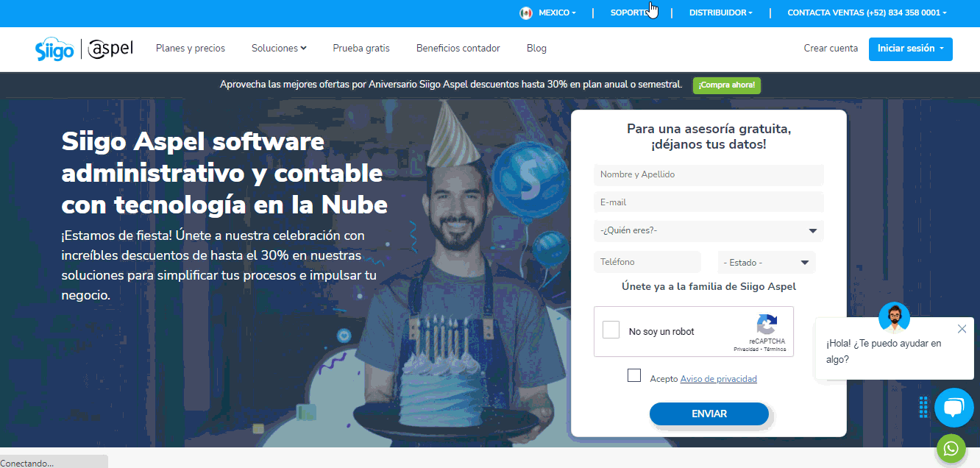Open the blue live chat bubble
980x468 pixels.
[954, 408]
